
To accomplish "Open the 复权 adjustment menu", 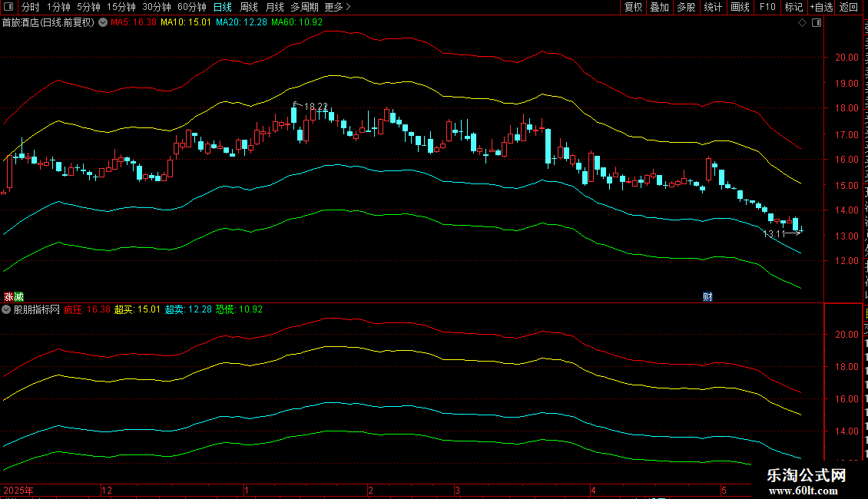I will [x=633, y=7].
